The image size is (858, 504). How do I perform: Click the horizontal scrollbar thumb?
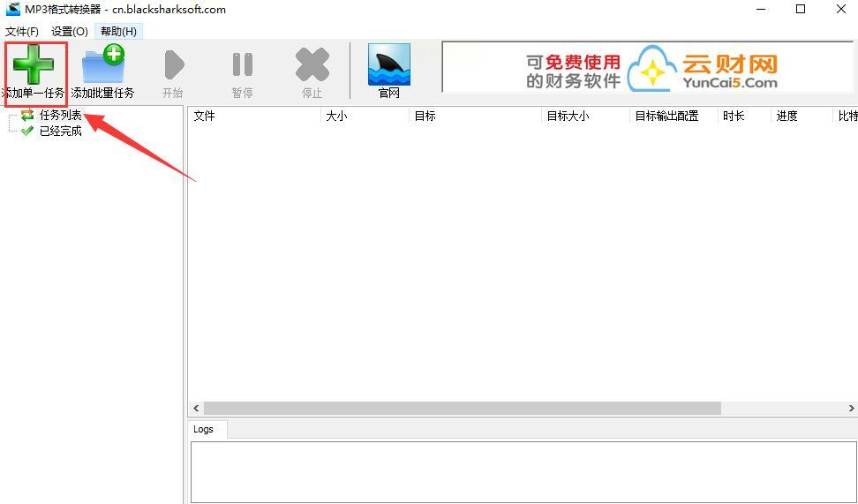point(463,409)
